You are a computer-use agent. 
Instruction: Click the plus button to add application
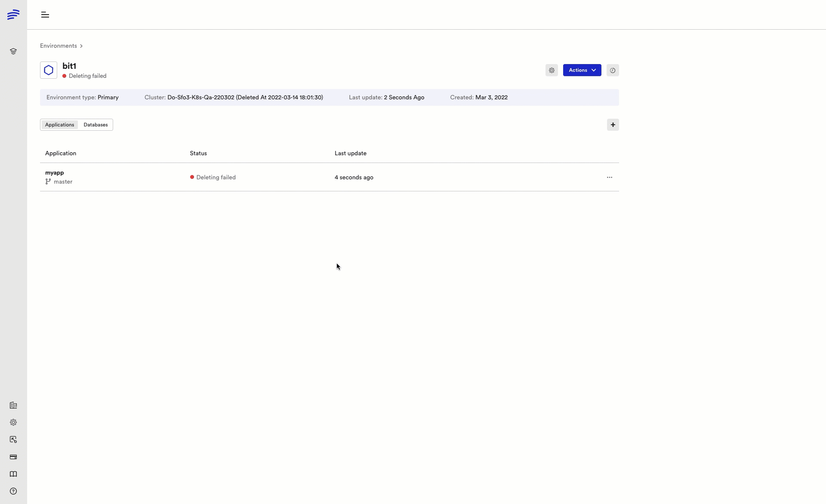click(613, 125)
